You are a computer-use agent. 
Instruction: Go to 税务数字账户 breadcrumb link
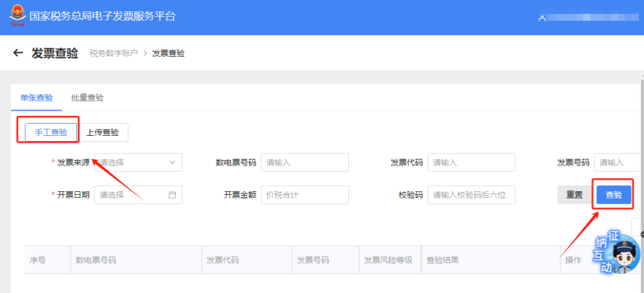(114, 54)
